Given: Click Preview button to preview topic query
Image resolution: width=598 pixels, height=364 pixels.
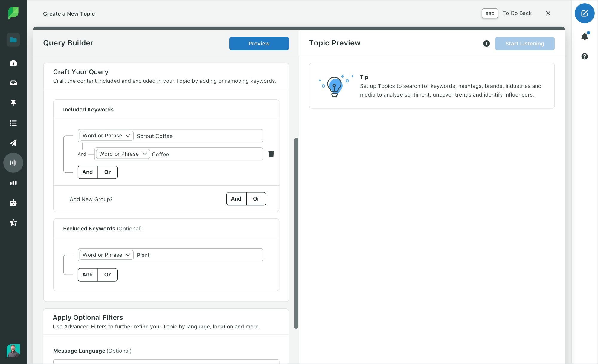Looking at the screenshot, I should [259, 43].
